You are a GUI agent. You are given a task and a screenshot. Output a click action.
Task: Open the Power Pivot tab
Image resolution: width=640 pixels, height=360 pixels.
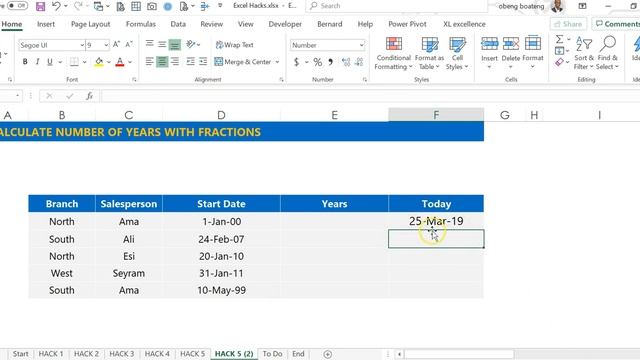click(x=407, y=24)
